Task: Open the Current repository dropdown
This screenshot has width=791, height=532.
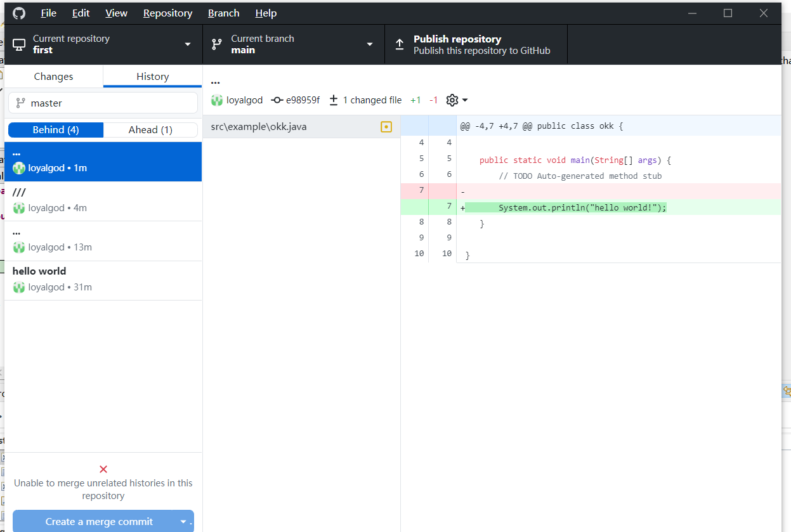Action: click(x=103, y=44)
